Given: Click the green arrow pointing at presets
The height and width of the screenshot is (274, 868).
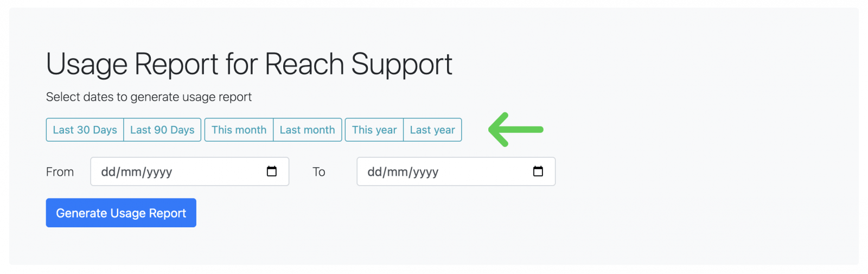Looking at the screenshot, I should pyautogui.click(x=515, y=130).
